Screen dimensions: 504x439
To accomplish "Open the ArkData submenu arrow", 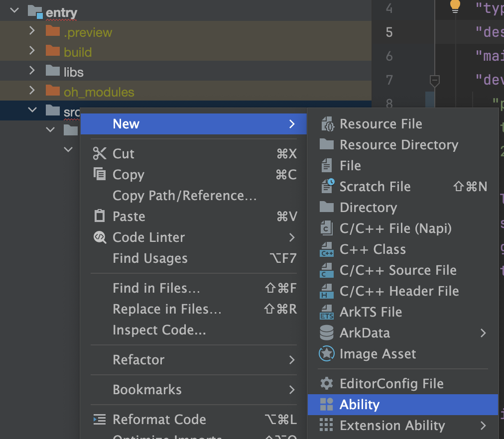I will pos(483,333).
